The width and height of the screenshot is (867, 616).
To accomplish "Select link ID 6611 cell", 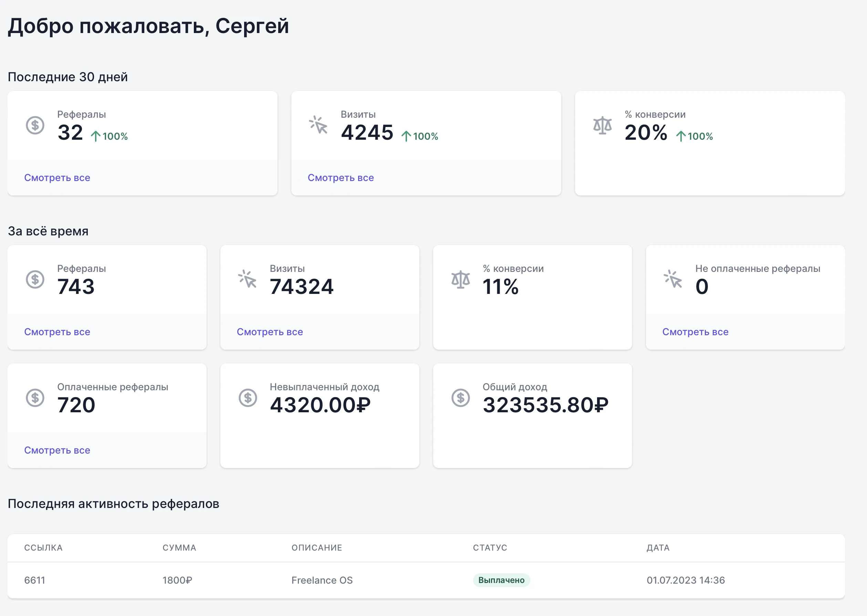I will (x=34, y=580).
